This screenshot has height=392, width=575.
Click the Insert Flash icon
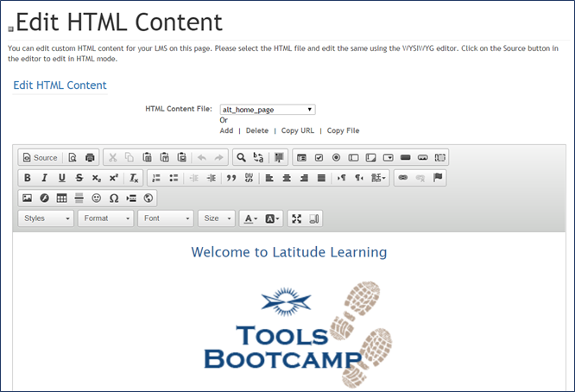pyautogui.click(x=44, y=198)
